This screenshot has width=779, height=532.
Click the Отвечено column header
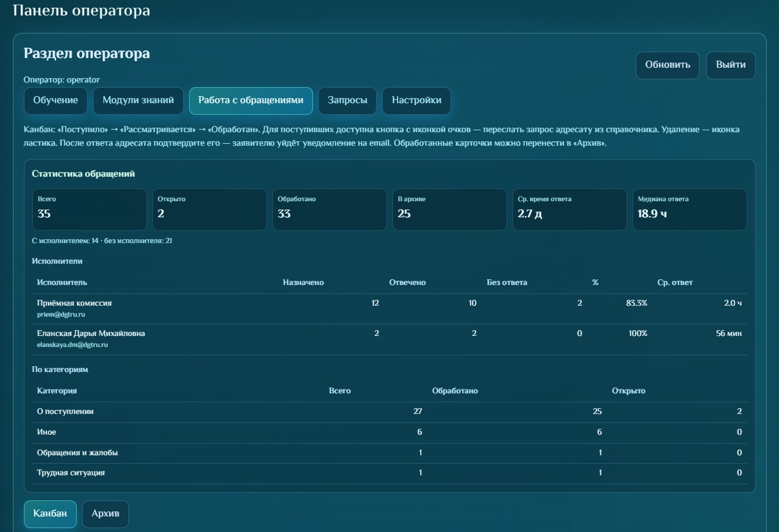[407, 282]
